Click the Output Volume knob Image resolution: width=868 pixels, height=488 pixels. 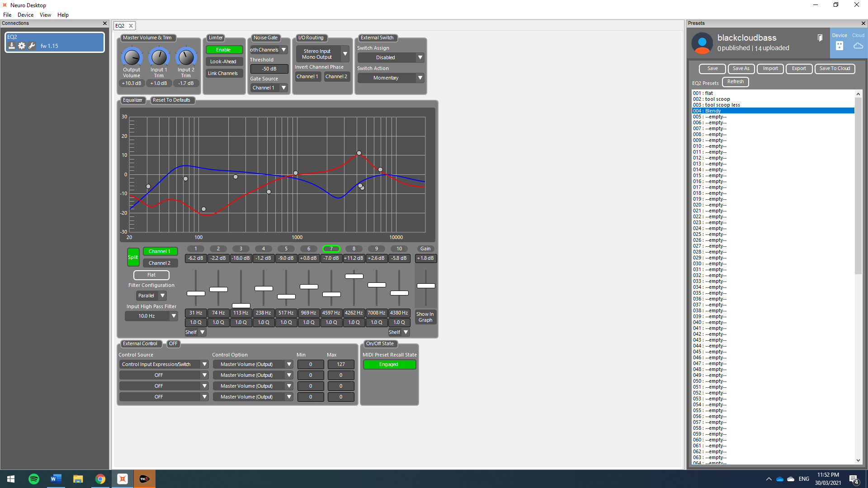[132, 57]
